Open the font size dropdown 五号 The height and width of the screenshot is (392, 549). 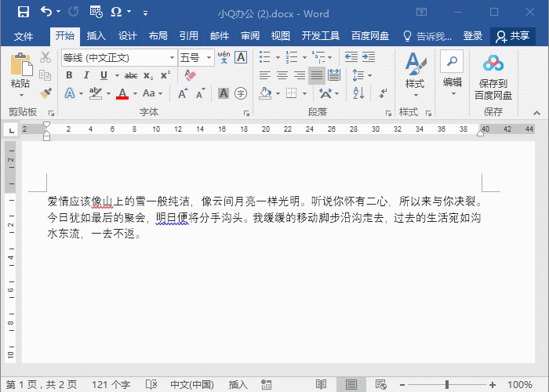[196, 57]
